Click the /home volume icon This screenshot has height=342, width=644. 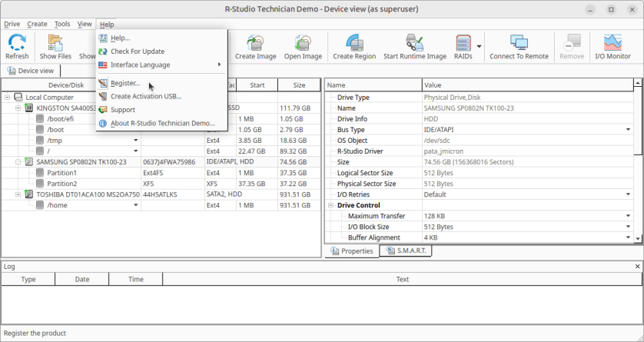(40, 205)
